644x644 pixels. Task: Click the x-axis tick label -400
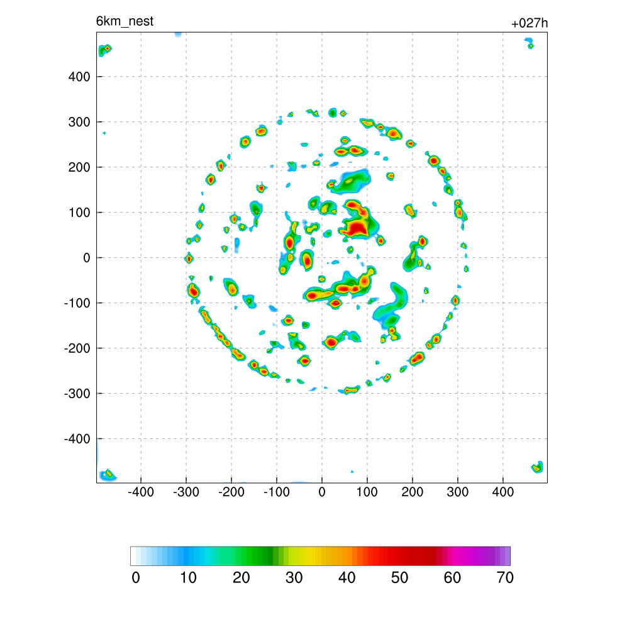141,492
